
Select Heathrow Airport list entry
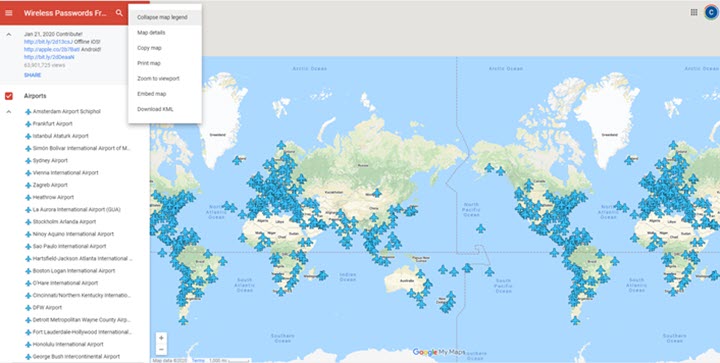point(53,197)
